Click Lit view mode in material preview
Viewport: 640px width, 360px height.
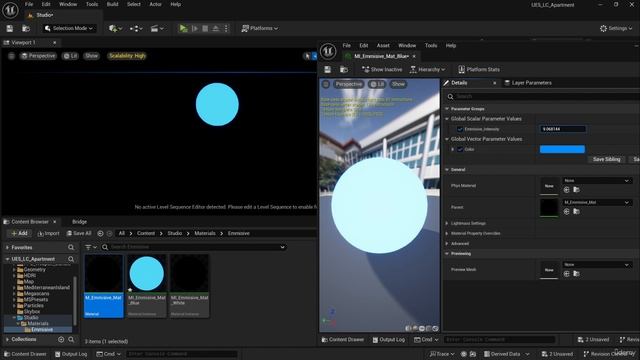tap(377, 84)
